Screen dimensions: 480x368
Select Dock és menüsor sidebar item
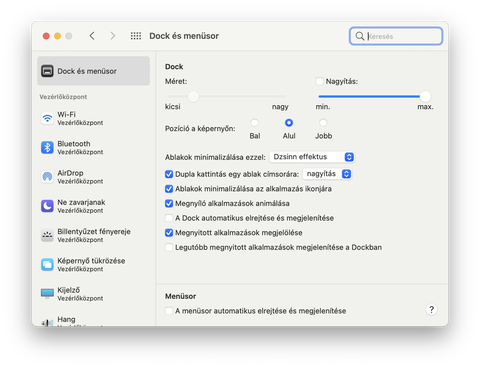pos(93,71)
